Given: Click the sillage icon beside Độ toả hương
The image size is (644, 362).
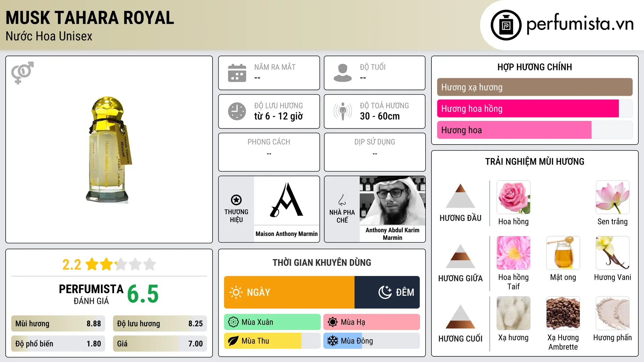Looking at the screenshot, I should pos(342,111).
